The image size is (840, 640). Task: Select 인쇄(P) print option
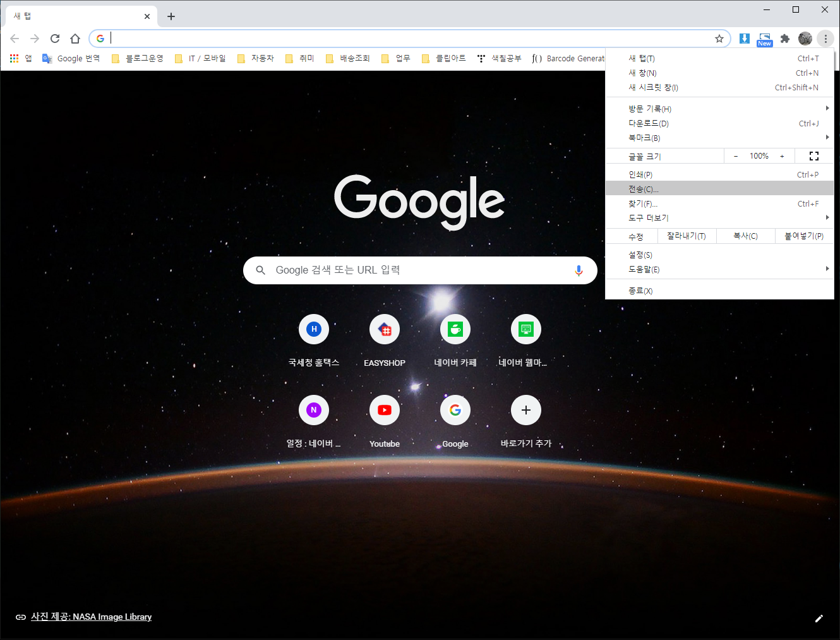click(x=719, y=174)
